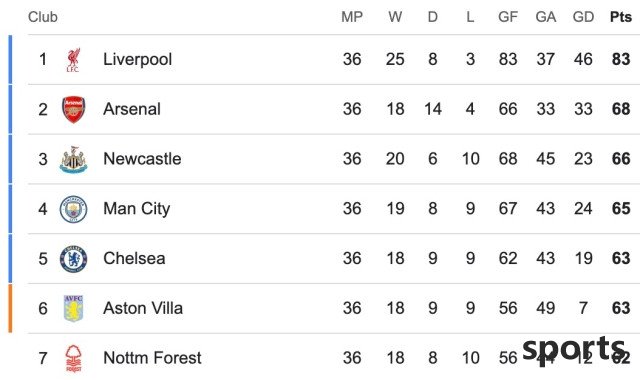Select the GD column header

[583, 17]
